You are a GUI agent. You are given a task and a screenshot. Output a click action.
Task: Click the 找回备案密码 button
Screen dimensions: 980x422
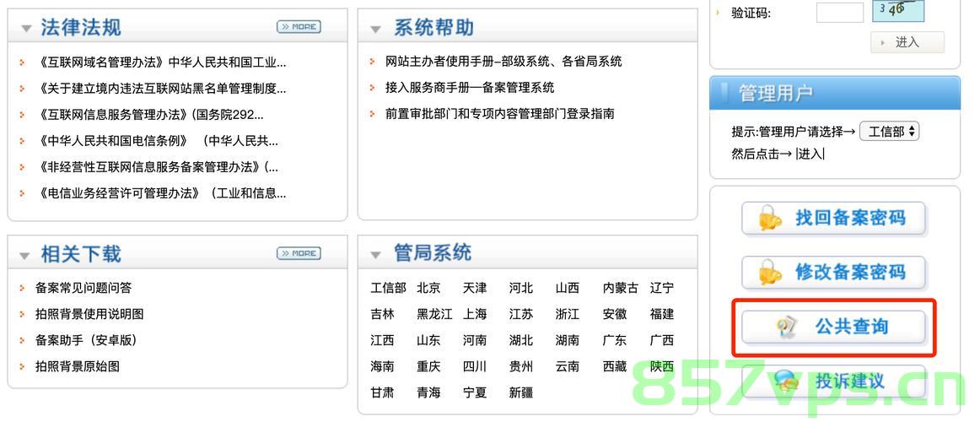coord(833,219)
